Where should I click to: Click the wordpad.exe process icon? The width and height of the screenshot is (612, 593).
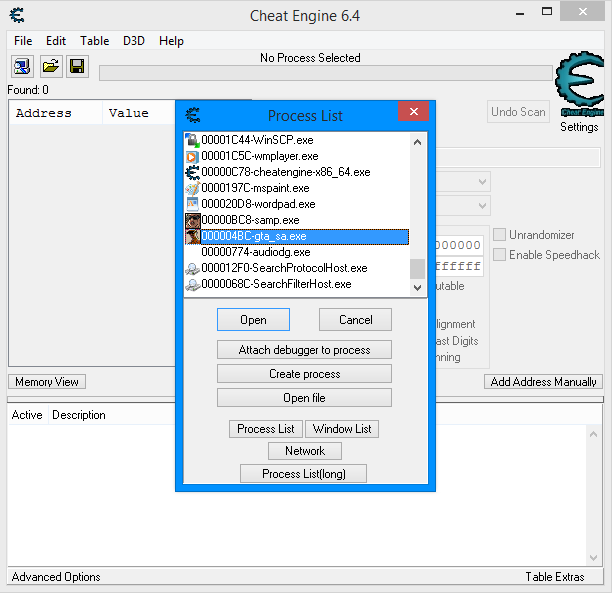192,204
